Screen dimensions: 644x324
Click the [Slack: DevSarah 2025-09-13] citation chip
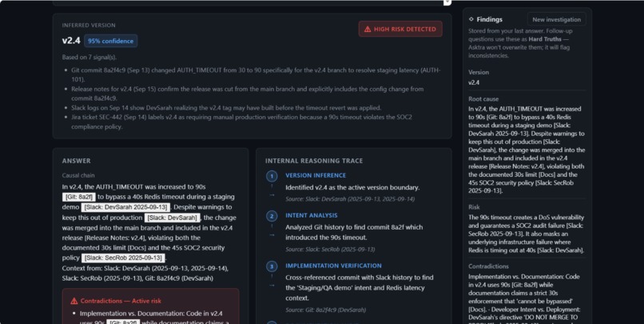coord(125,207)
